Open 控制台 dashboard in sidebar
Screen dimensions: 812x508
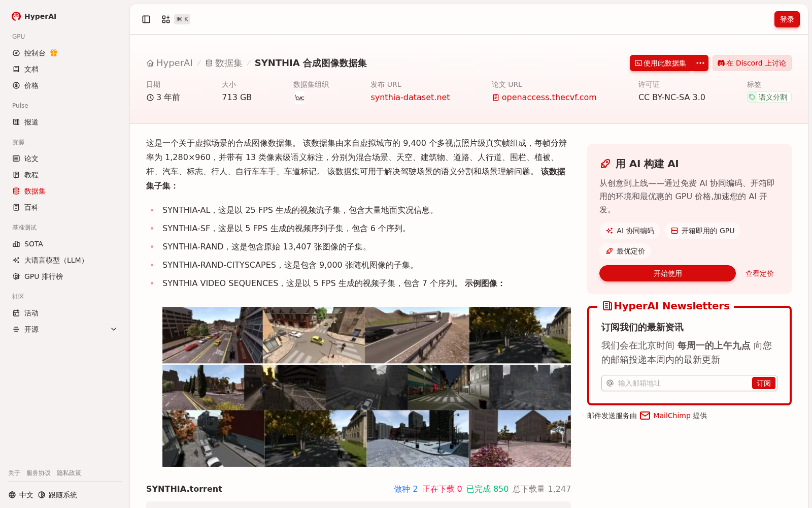tap(35, 53)
